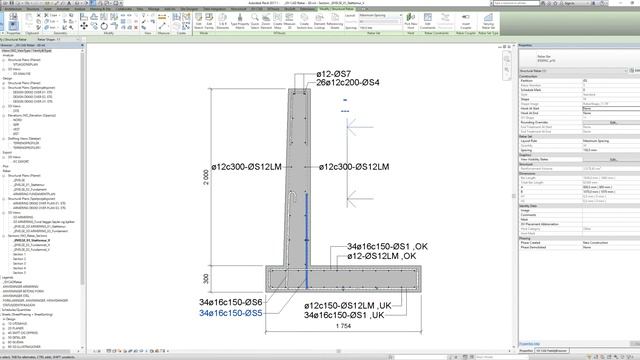The width and height of the screenshot is (640, 360).
Task: Click the search field in title bar
Action: click(x=516, y=3)
